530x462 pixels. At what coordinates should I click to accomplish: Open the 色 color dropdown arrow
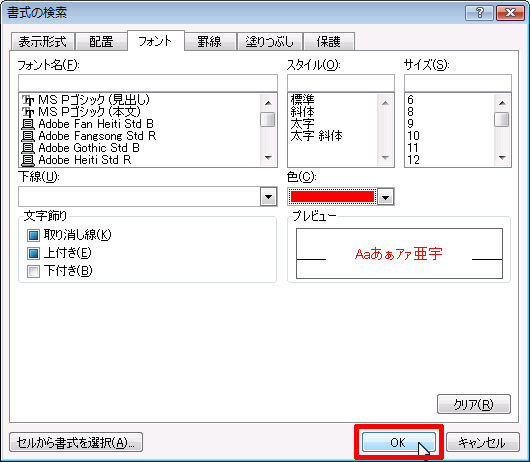pos(386,197)
